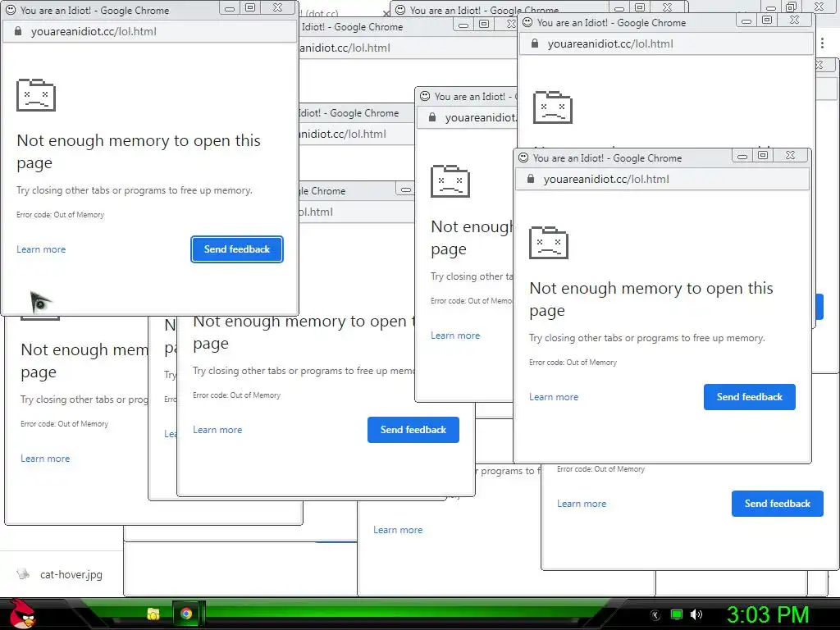Click Not enough memory heading in top-left window
Screen dimensions: 840x630
(x=139, y=151)
